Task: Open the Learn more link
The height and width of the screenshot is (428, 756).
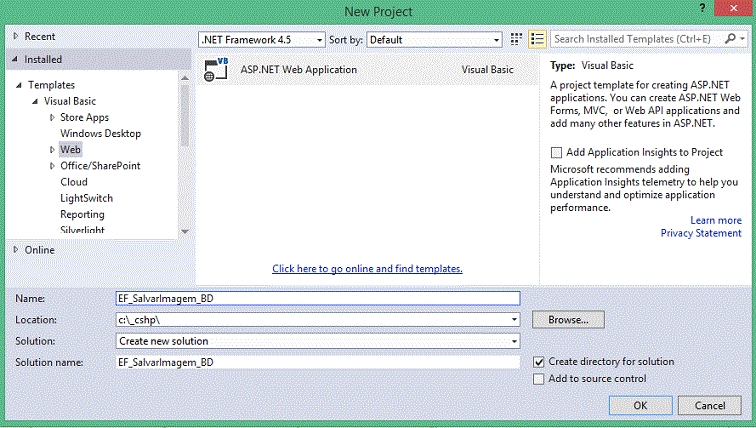Action: [x=716, y=220]
